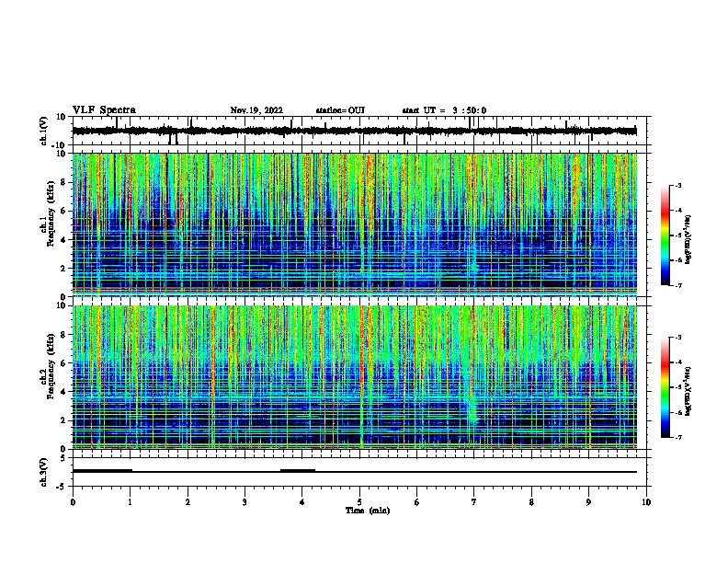Image resolution: width=728 pixels, height=563 pixels.
Task: Click the "-7" tick on ch.1 color bar
Action: pos(678,285)
